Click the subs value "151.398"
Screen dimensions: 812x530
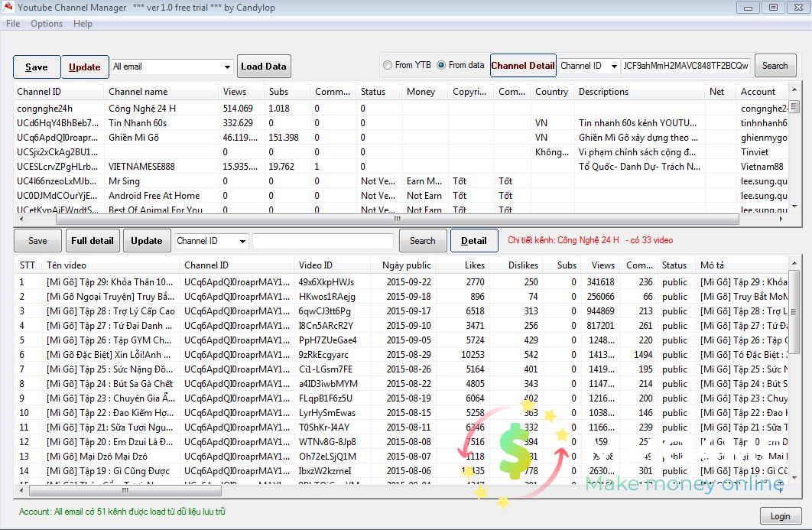click(284, 138)
